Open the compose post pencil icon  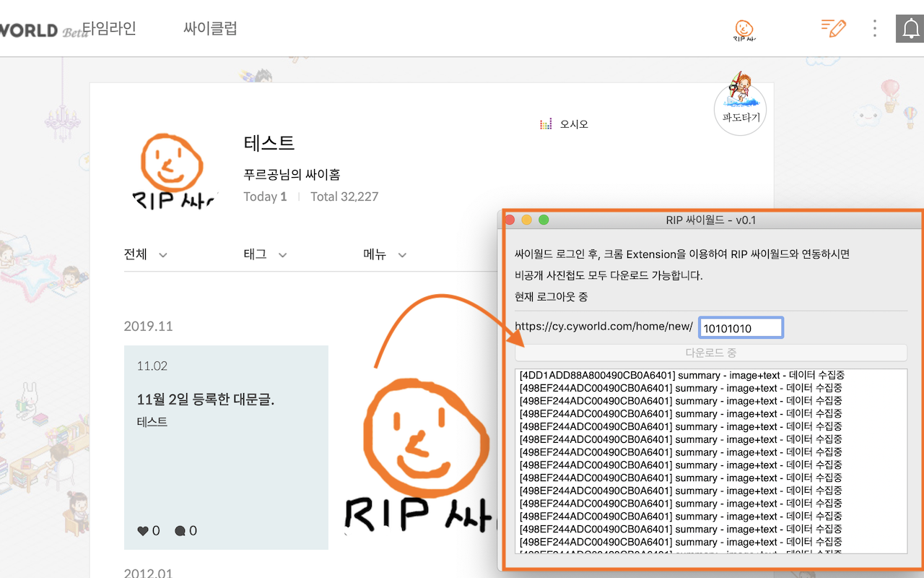pyautogui.click(x=834, y=28)
